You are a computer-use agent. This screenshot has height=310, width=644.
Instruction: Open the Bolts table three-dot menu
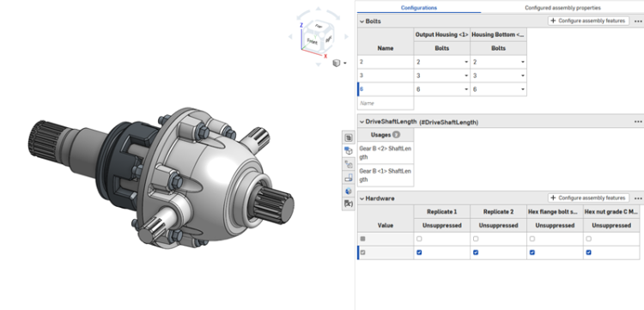tap(637, 21)
